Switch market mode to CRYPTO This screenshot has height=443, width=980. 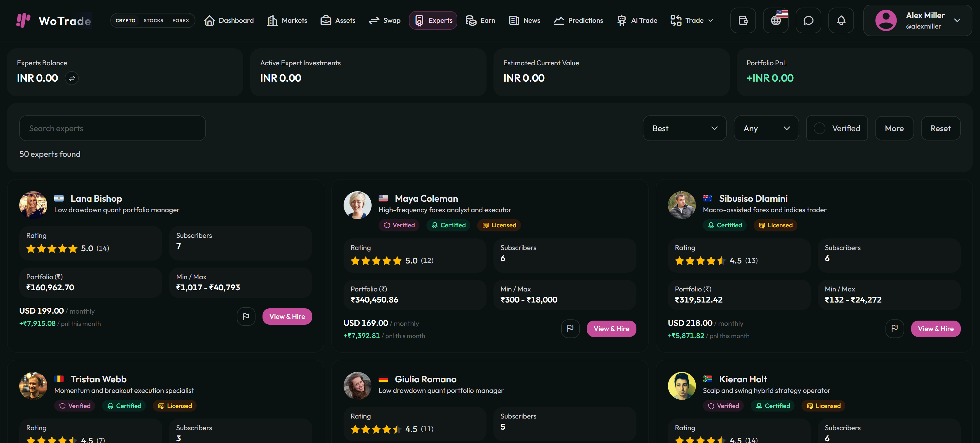tap(125, 20)
